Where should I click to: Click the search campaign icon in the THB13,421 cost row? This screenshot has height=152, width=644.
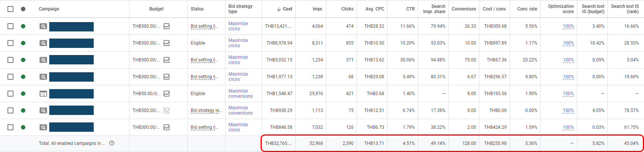pyautogui.click(x=43, y=26)
